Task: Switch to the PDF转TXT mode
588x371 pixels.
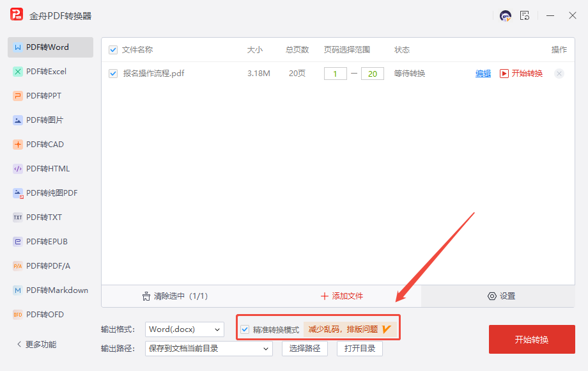Action: [x=50, y=217]
